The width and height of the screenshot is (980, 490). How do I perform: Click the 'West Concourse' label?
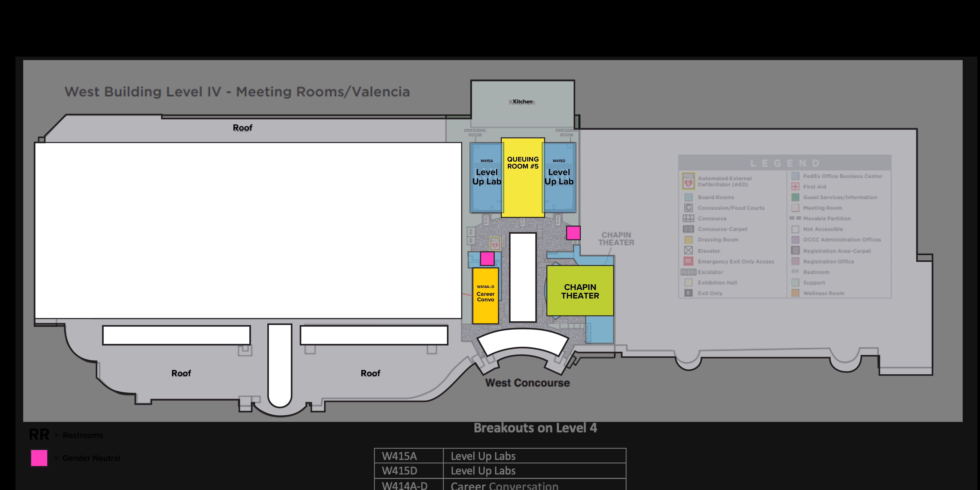(528, 383)
